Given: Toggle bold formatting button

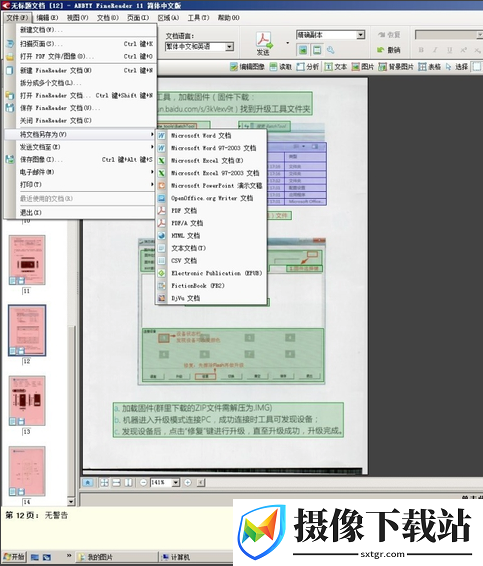Looking at the screenshot, I should click(x=421, y=50).
